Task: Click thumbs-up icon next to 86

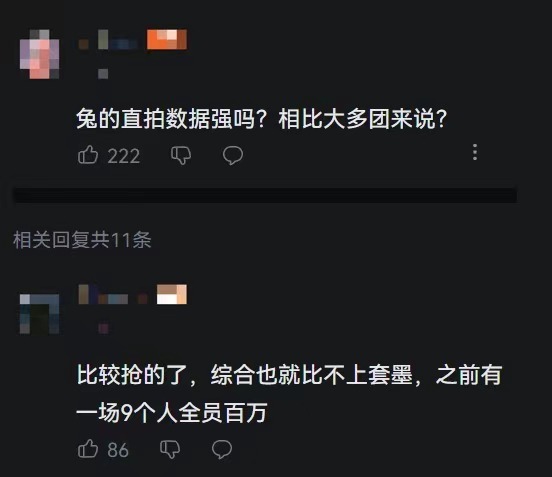Action: pyautogui.click(x=88, y=448)
